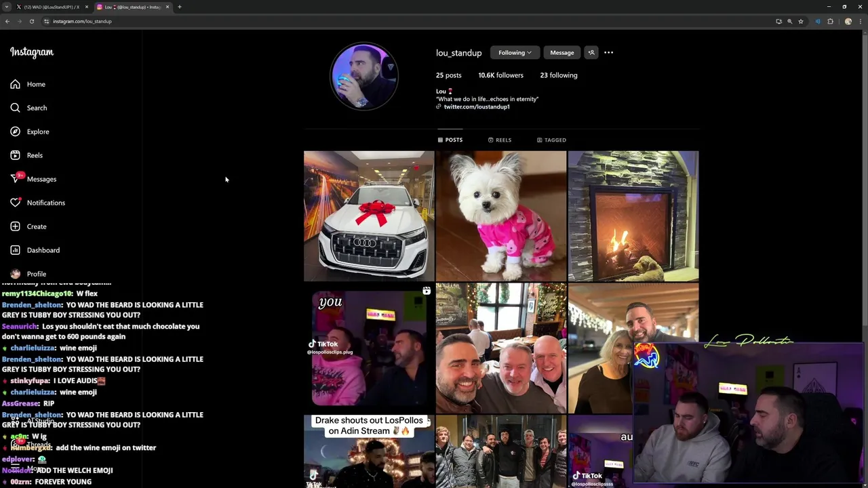
Task: Open the browser extensions puzzle icon
Action: coord(830,21)
